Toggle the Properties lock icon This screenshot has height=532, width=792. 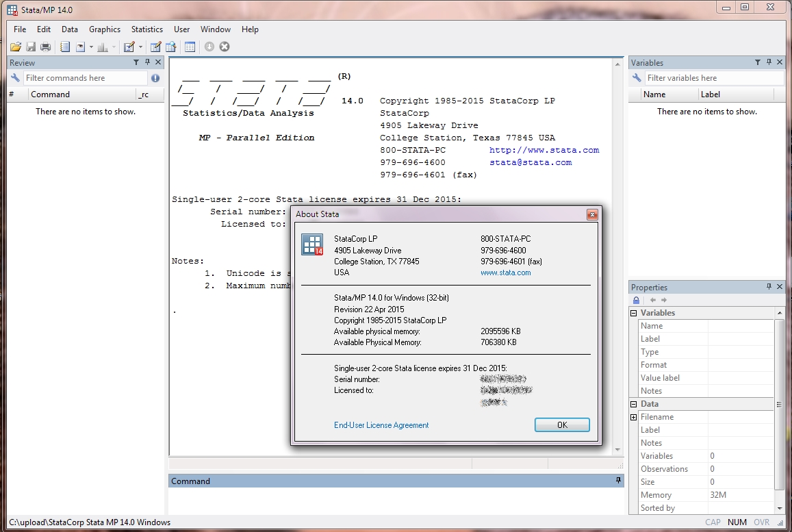(636, 300)
